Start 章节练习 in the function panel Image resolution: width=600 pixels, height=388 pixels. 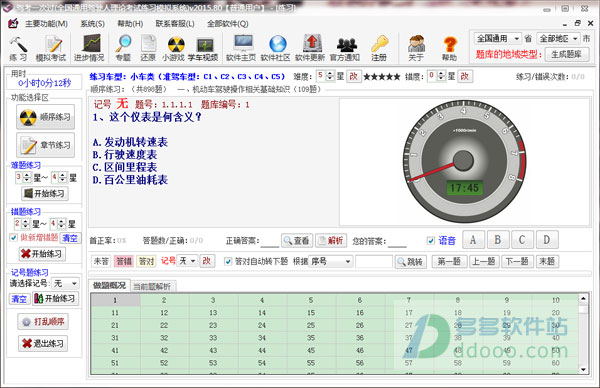(46, 145)
